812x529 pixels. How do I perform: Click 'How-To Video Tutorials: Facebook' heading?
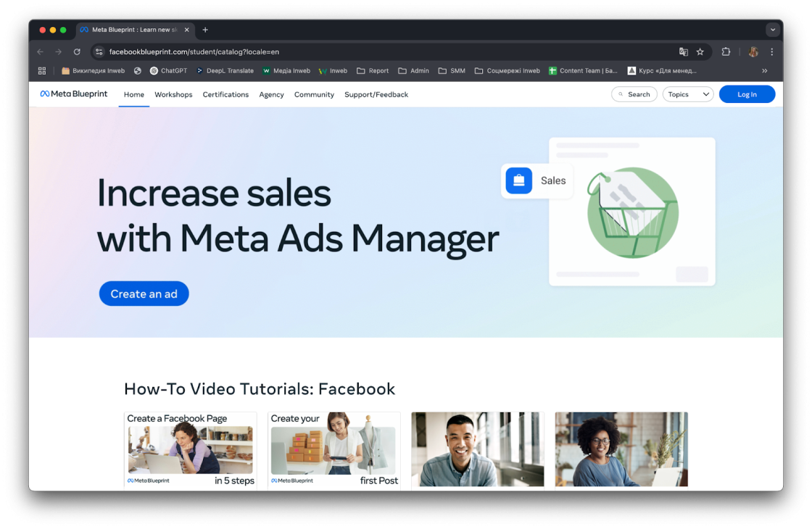click(260, 388)
